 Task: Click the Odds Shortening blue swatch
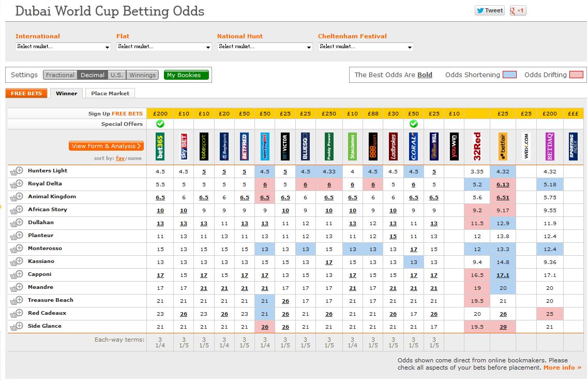pos(510,75)
